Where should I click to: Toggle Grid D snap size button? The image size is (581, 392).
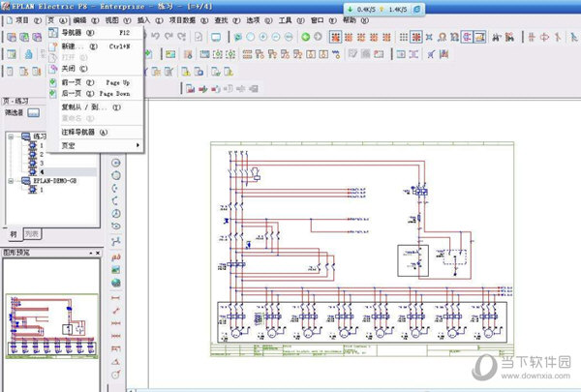[374, 37]
